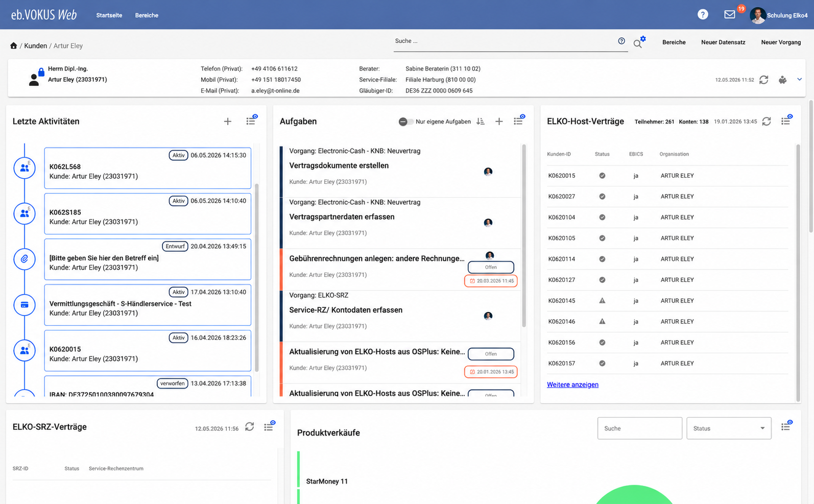Image resolution: width=814 pixels, height=504 pixels.
Task: Open search help icon in search field
Action: coord(621,41)
